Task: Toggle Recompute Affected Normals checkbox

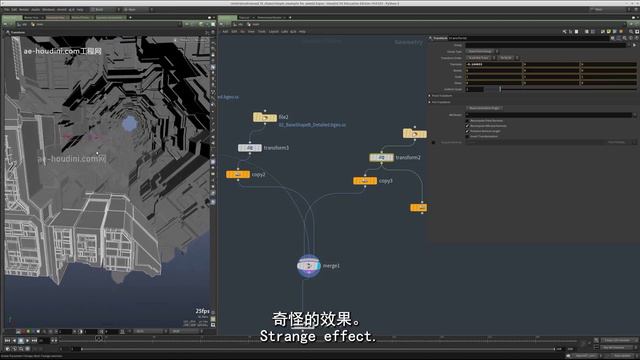Action: pos(468,126)
